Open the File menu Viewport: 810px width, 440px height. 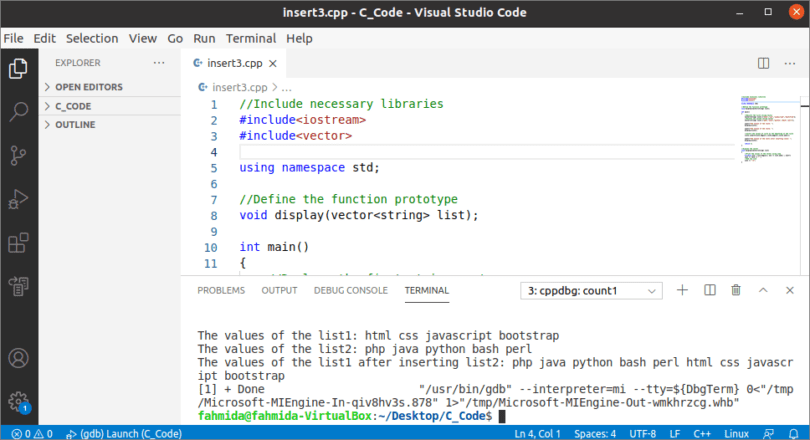point(13,38)
